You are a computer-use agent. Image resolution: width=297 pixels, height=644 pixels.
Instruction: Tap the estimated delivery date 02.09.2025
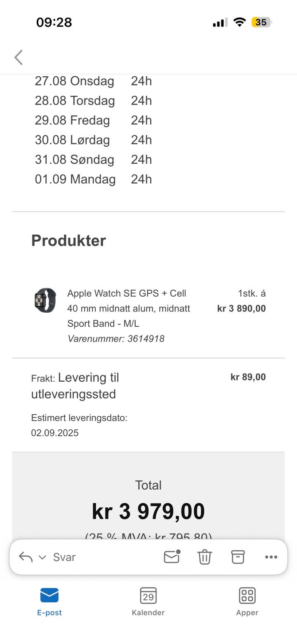(x=55, y=433)
